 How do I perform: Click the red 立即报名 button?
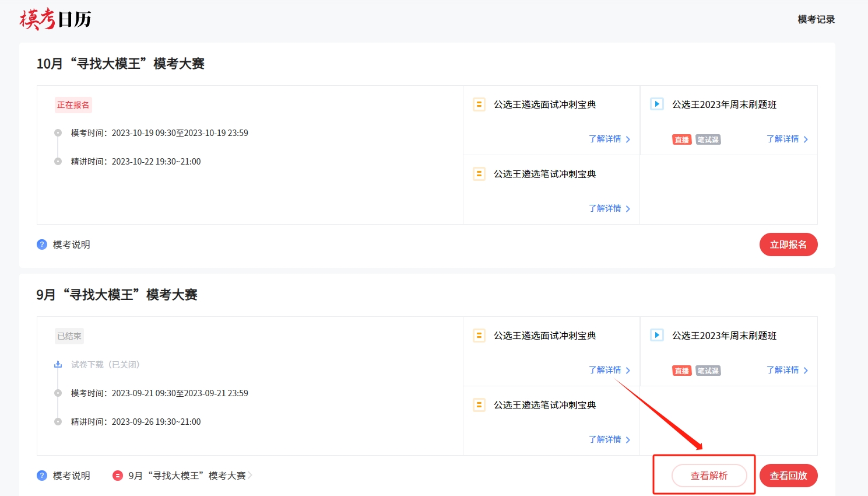[x=788, y=244]
